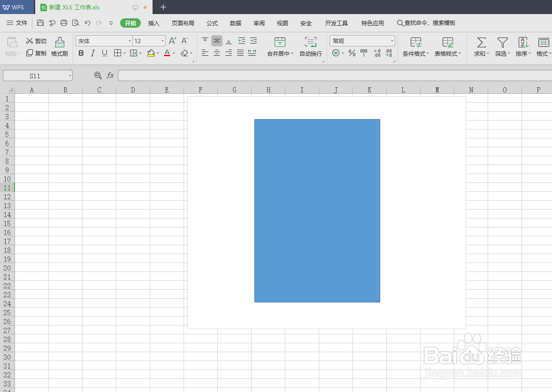
Task: Click the fx insert function button
Action: 111,75
